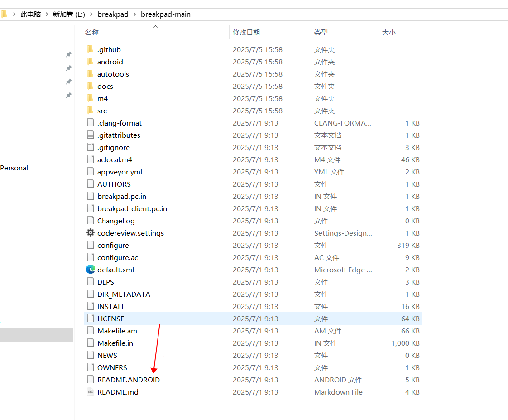Click the ANDROID 文件 type cell
Image resolution: width=508 pixels, height=420 pixels.
click(x=338, y=380)
